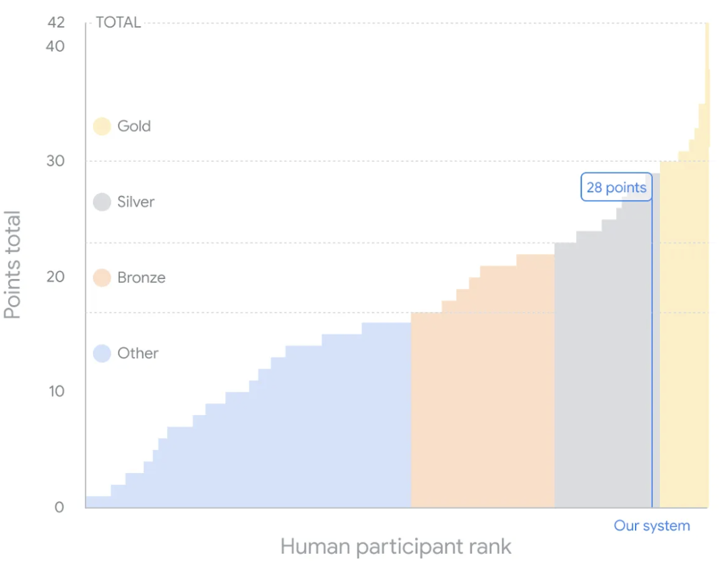The image size is (728, 568).
Task: Click the Human participant rank axis title
Action: tap(396, 546)
